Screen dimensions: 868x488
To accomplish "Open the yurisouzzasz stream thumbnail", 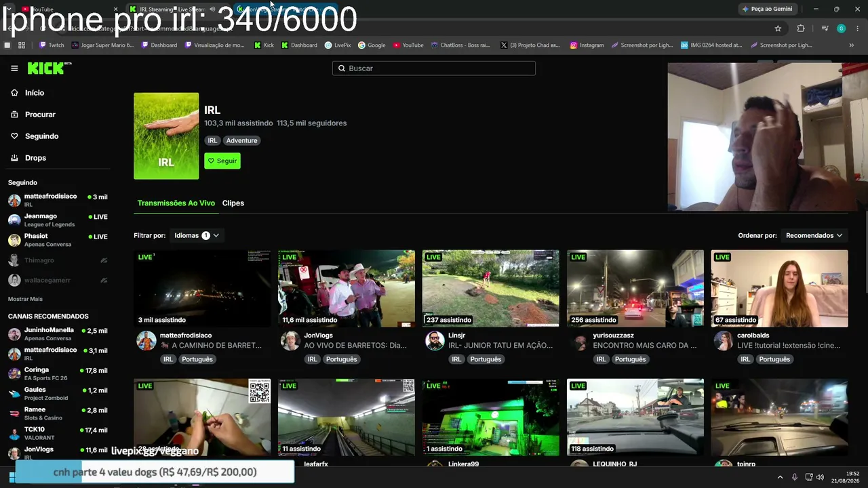I will pos(635,289).
